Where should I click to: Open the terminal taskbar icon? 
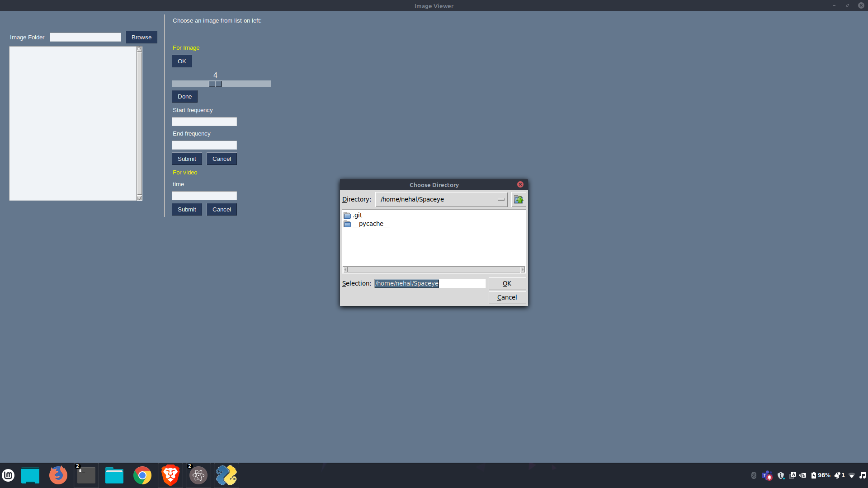[86, 475]
